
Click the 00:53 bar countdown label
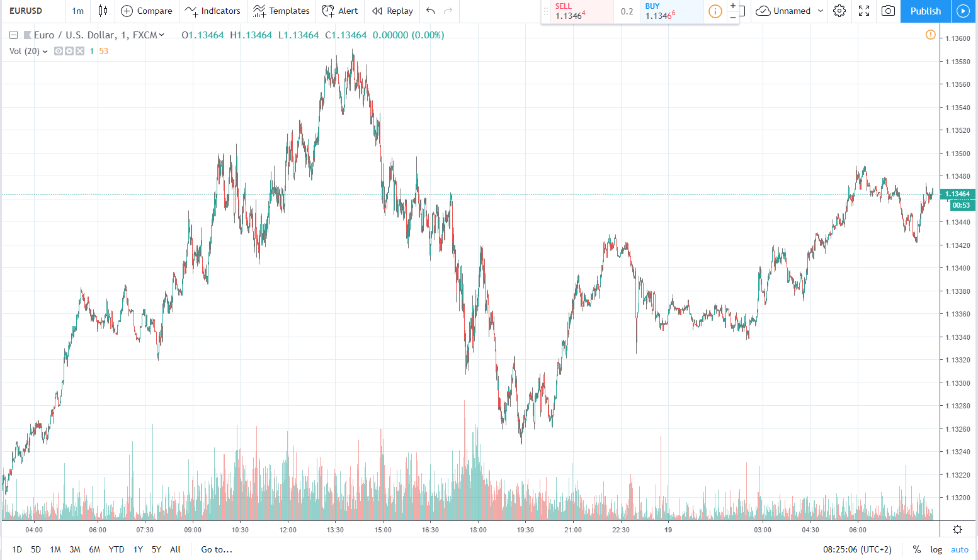pyautogui.click(x=961, y=205)
